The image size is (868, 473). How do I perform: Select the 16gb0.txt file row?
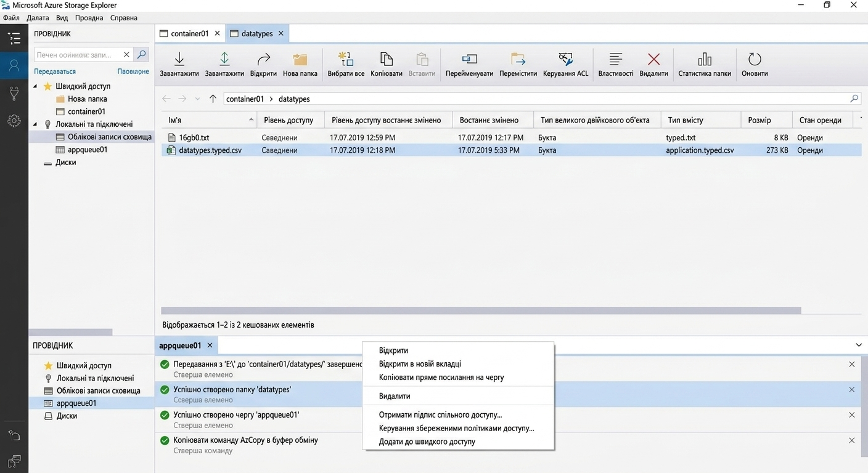pyautogui.click(x=511, y=137)
